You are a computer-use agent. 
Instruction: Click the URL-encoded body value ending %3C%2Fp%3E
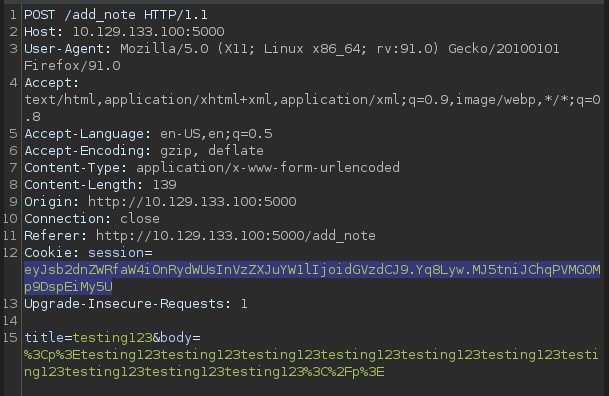pos(311,363)
